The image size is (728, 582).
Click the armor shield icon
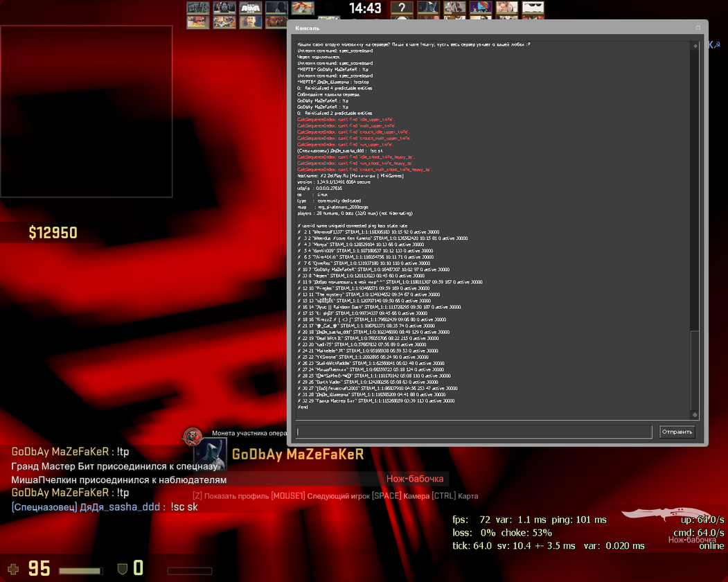(122, 569)
